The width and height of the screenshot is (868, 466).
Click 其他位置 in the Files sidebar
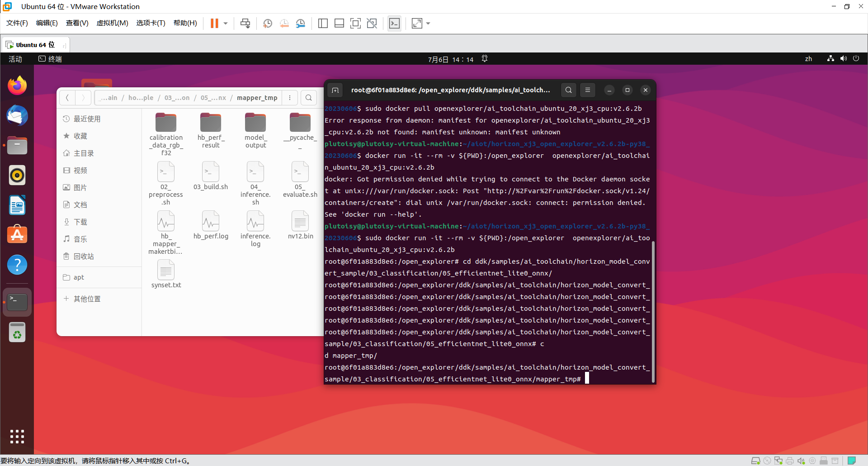(99, 299)
